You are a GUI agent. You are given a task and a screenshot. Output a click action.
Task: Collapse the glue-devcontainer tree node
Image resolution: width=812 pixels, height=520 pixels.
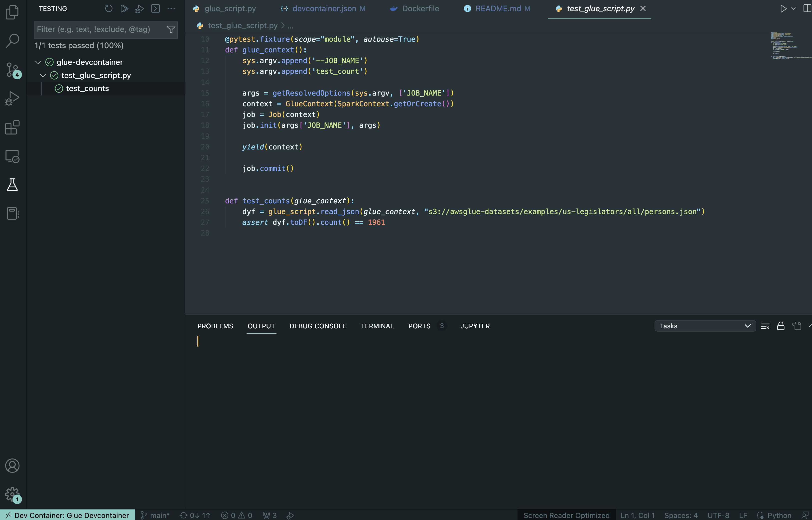point(38,62)
